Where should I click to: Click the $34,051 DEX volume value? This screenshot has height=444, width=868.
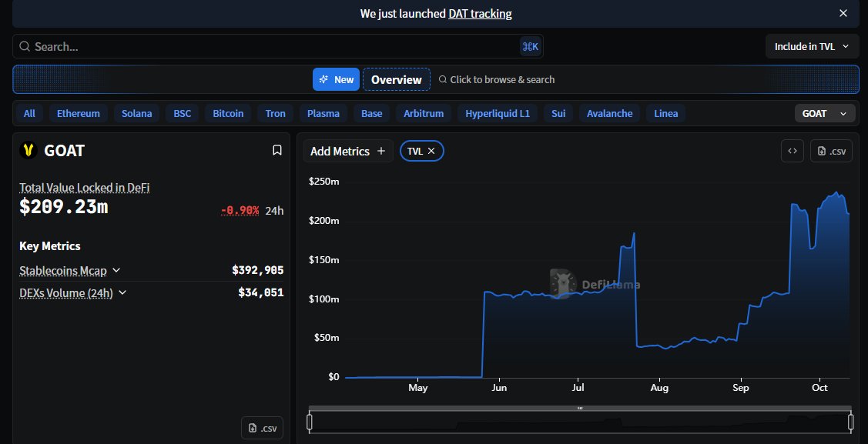261,292
